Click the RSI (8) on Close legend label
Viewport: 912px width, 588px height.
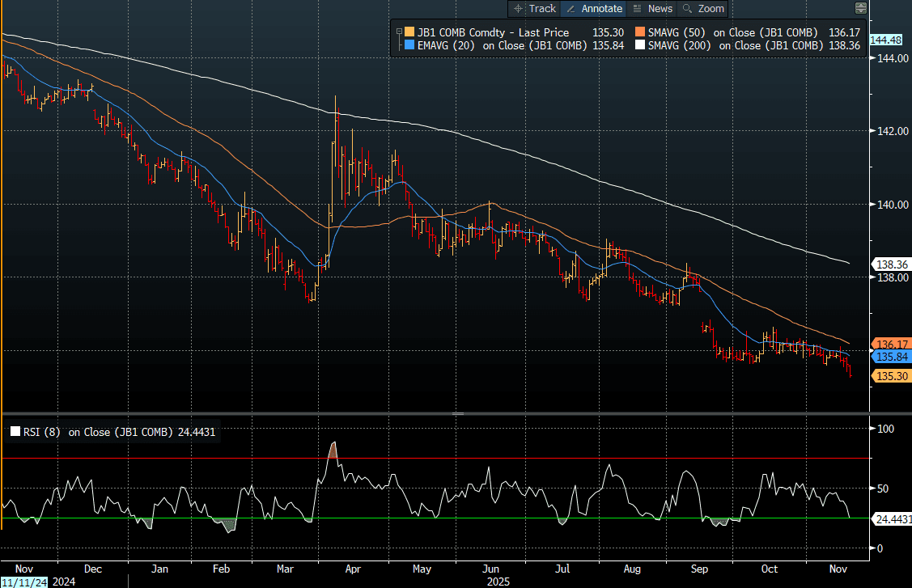pos(97,432)
